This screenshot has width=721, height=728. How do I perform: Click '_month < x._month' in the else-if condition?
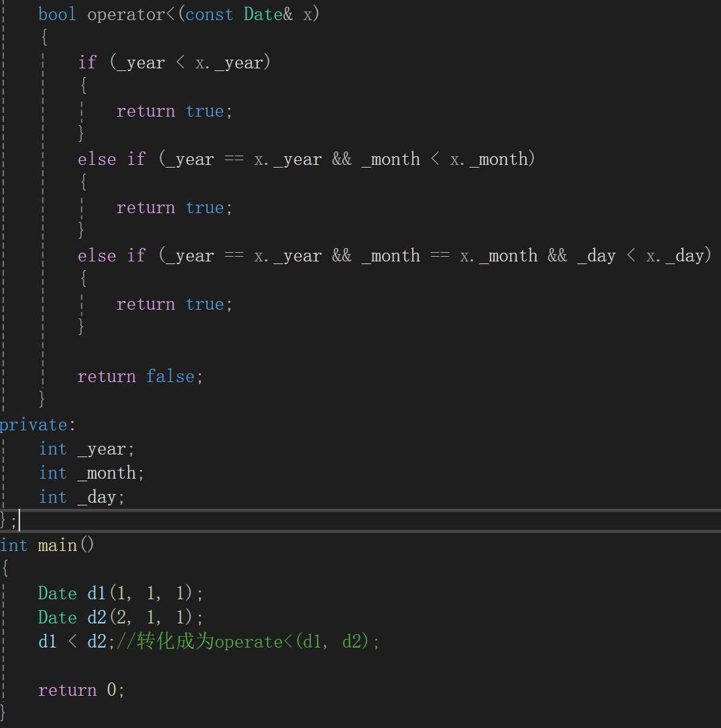click(x=444, y=160)
